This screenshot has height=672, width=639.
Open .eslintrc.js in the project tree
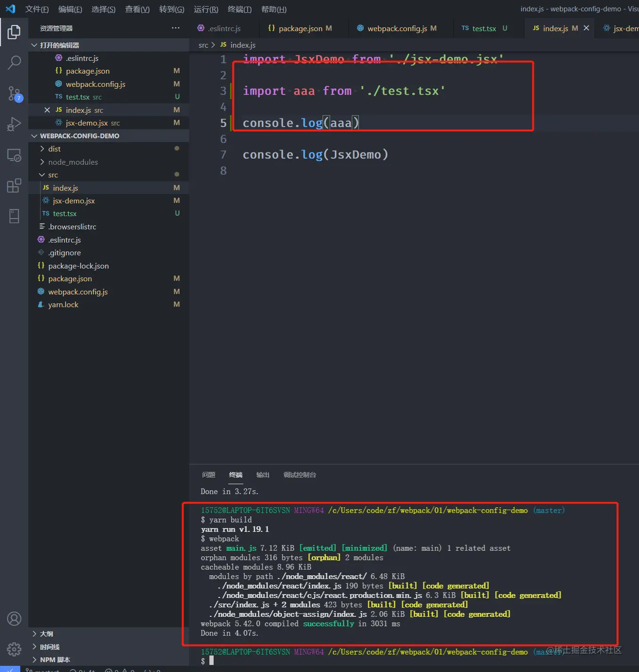[108, 240]
